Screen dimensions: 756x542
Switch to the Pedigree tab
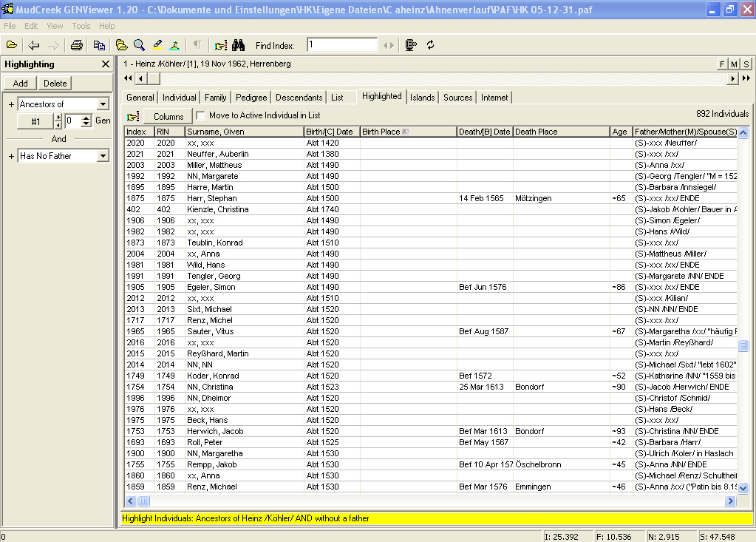[251, 98]
